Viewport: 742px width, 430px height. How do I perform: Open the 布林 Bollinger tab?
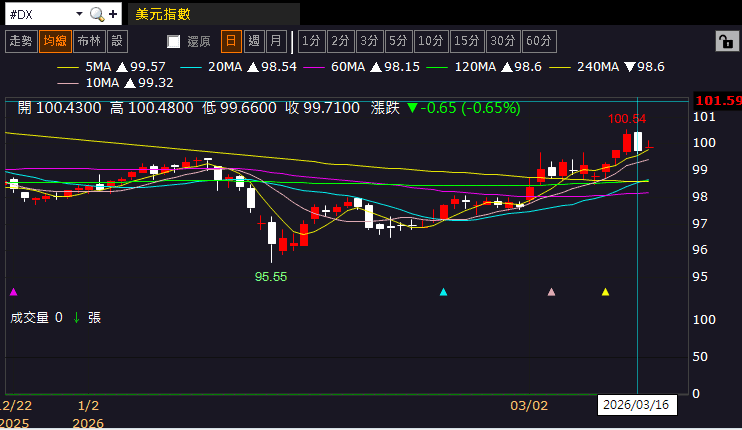tap(88, 41)
